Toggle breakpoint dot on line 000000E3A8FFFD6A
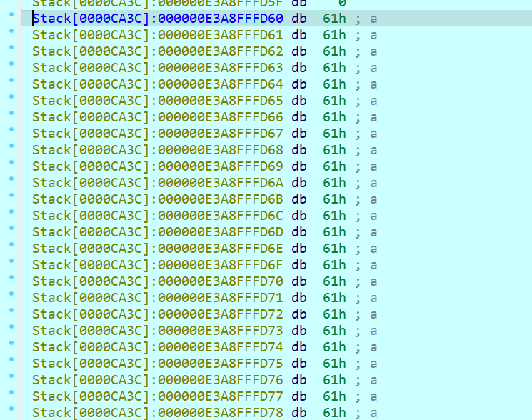 pos(11,183)
